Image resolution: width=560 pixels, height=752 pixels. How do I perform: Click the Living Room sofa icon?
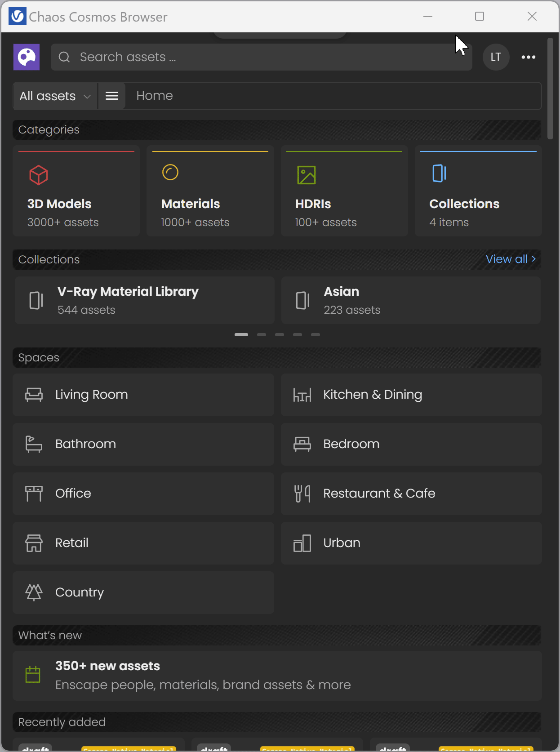tap(34, 395)
